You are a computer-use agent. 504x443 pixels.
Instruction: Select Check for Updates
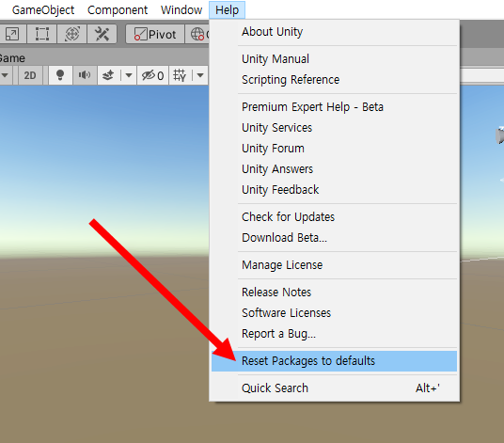coord(334,217)
